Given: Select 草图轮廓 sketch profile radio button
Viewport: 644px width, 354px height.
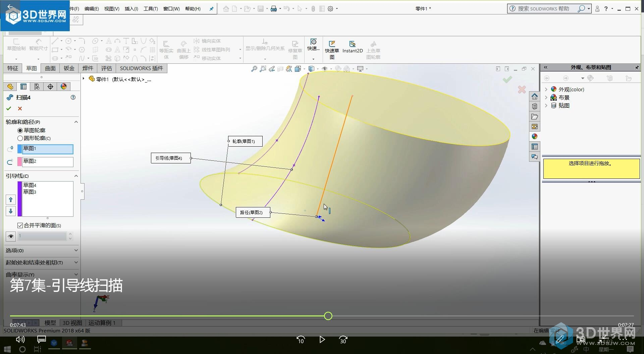Looking at the screenshot, I should (x=20, y=130).
